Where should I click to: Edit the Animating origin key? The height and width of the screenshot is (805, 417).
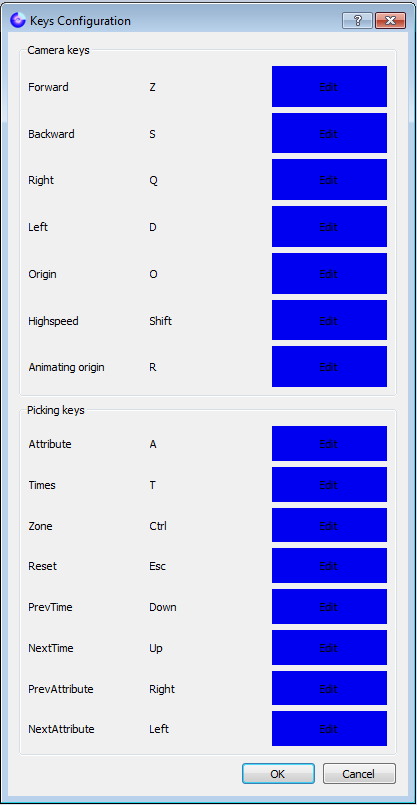329,367
